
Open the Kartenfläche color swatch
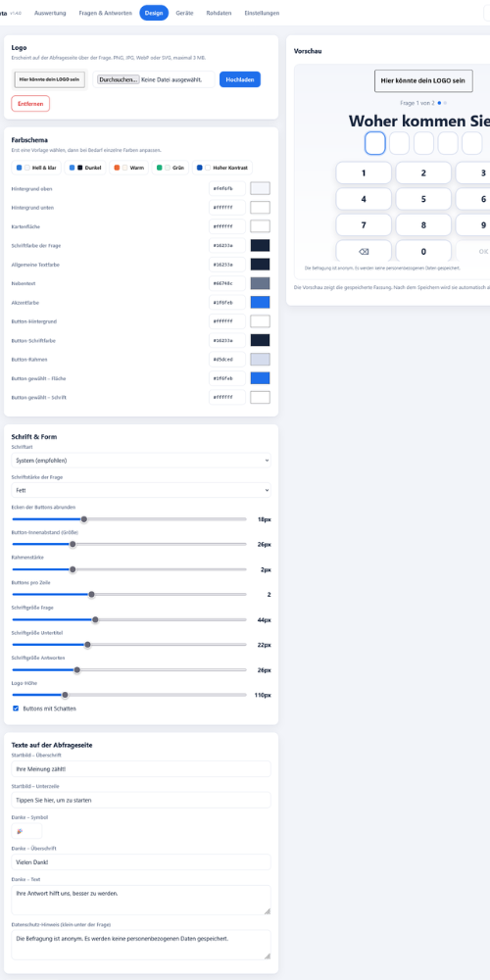(260, 226)
